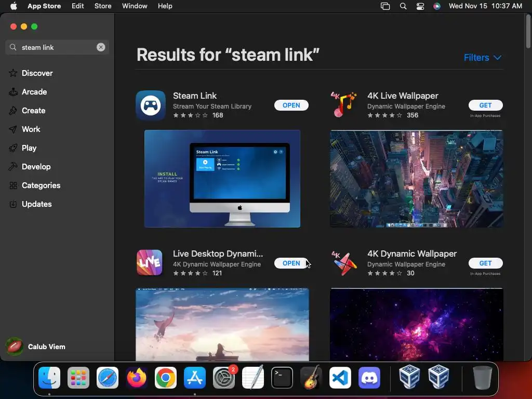Open the Store menu
The width and height of the screenshot is (532, 399).
(103, 6)
